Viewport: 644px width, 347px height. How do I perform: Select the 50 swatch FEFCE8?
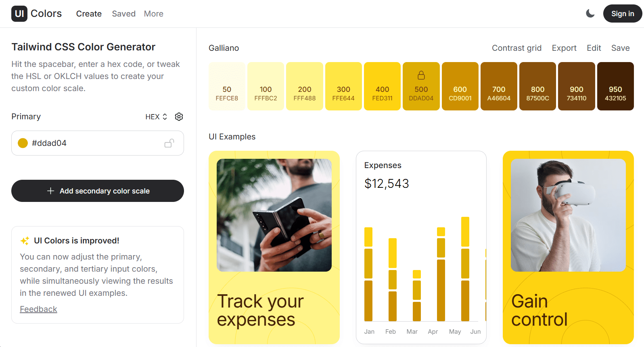coord(227,86)
